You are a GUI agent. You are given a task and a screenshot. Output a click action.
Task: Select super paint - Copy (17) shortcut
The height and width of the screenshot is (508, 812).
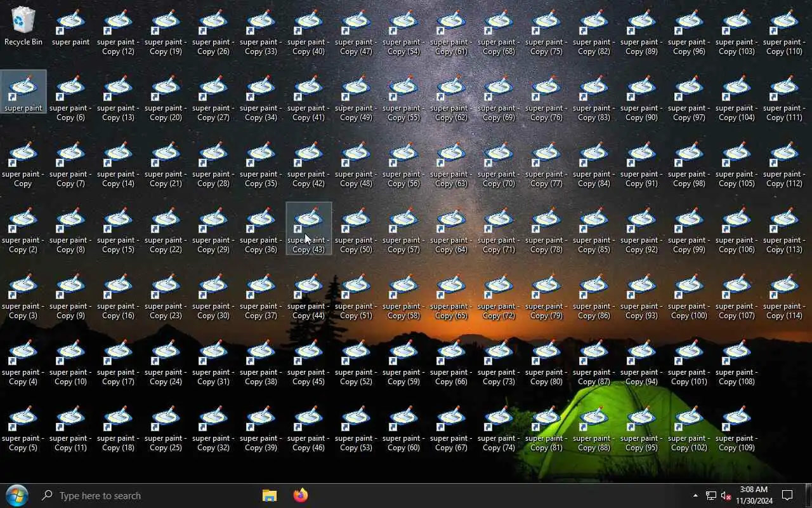click(x=119, y=362)
